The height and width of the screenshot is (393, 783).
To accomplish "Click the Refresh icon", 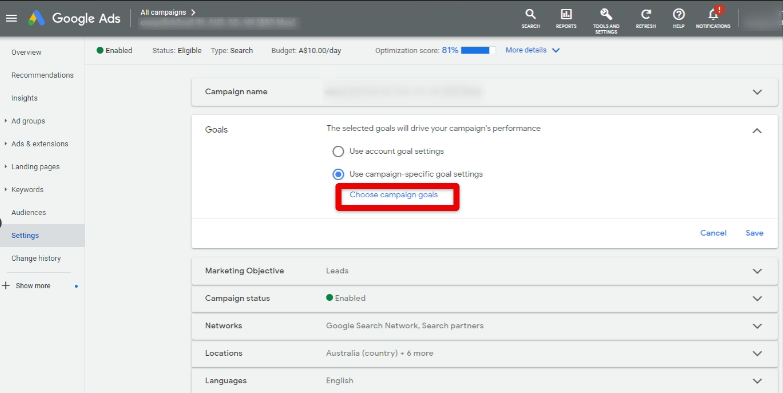I will (x=646, y=18).
